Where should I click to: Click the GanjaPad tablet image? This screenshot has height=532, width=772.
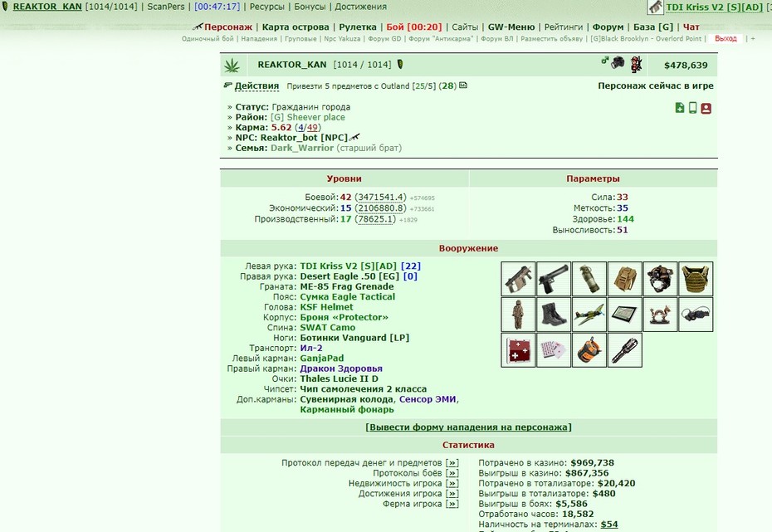[624, 315]
